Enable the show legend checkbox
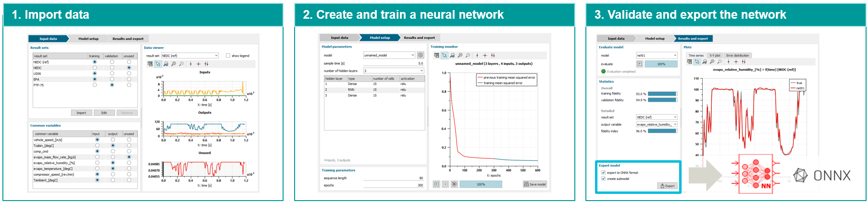 tap(228, 56)
